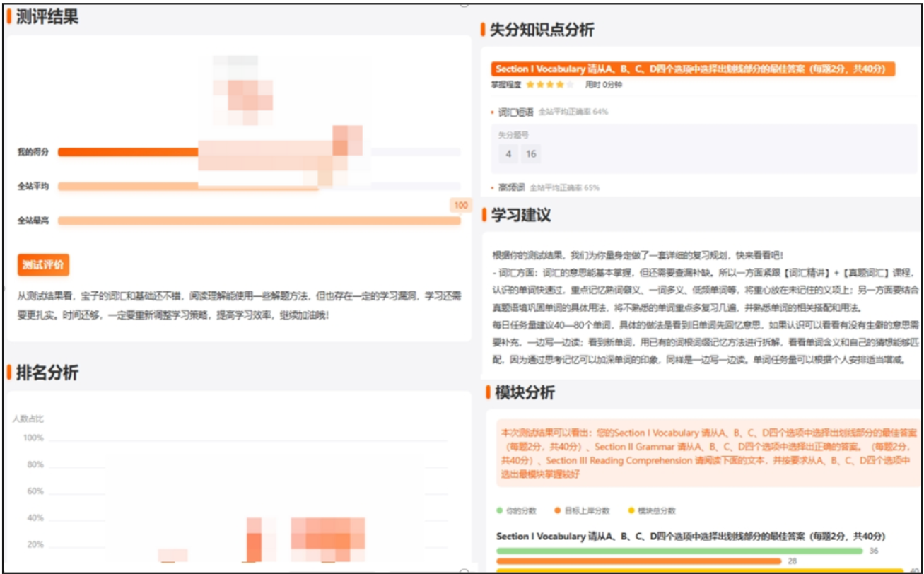Click the 失分题号 label
Image resolution: width=924 pixels, height=574 pixels.
point(513,134)
